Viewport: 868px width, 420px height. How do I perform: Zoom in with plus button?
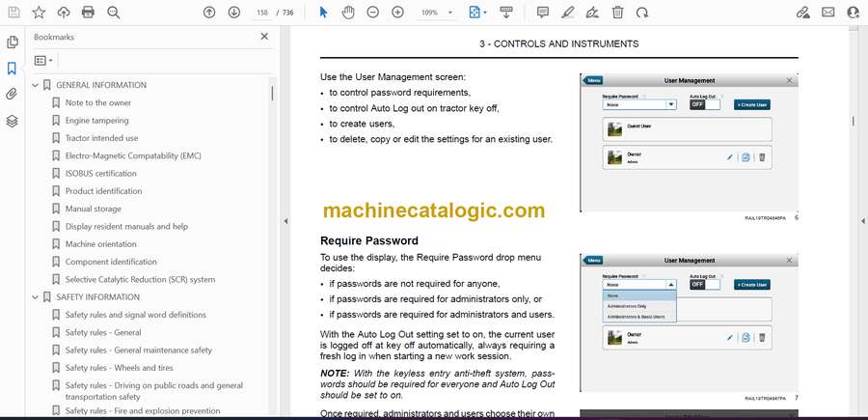pos(397,13)
